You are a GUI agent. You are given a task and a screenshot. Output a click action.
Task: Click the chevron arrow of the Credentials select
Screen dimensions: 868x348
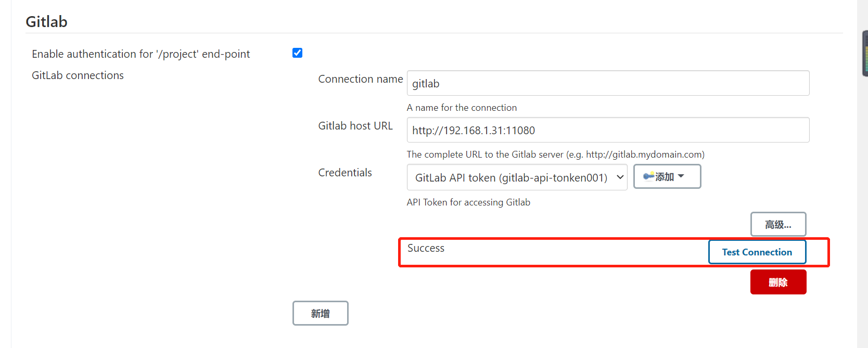620,177
